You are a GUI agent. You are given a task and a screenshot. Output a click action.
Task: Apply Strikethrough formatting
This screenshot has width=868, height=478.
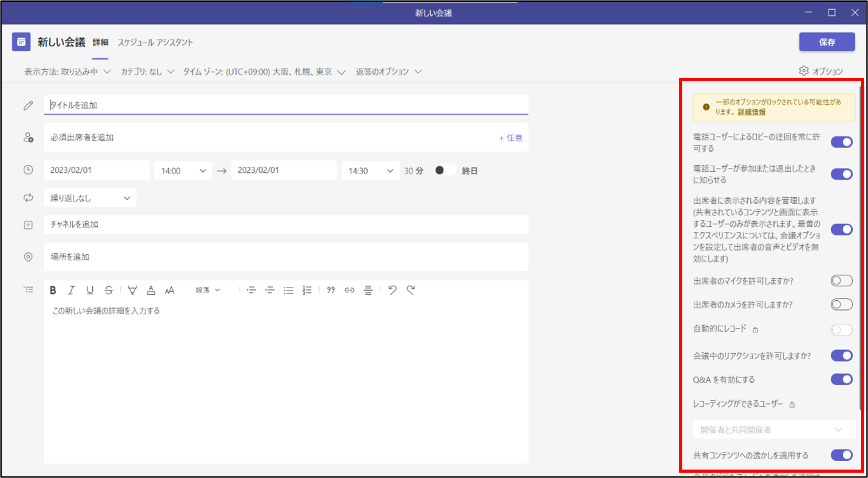(109, 290)
